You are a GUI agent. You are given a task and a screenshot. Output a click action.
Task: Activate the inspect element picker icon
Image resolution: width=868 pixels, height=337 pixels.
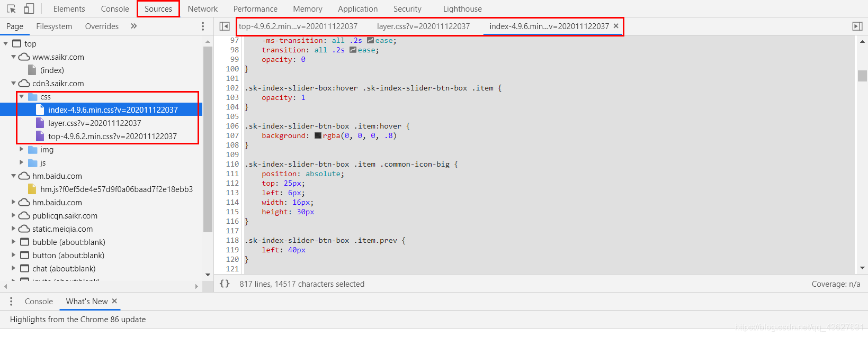coord(11,9)
